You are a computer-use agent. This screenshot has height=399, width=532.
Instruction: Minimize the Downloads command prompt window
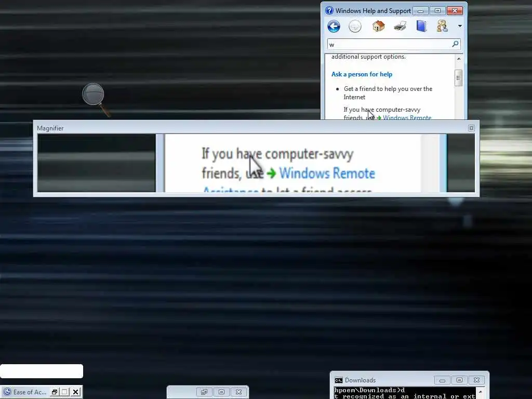tap(442, 380)
